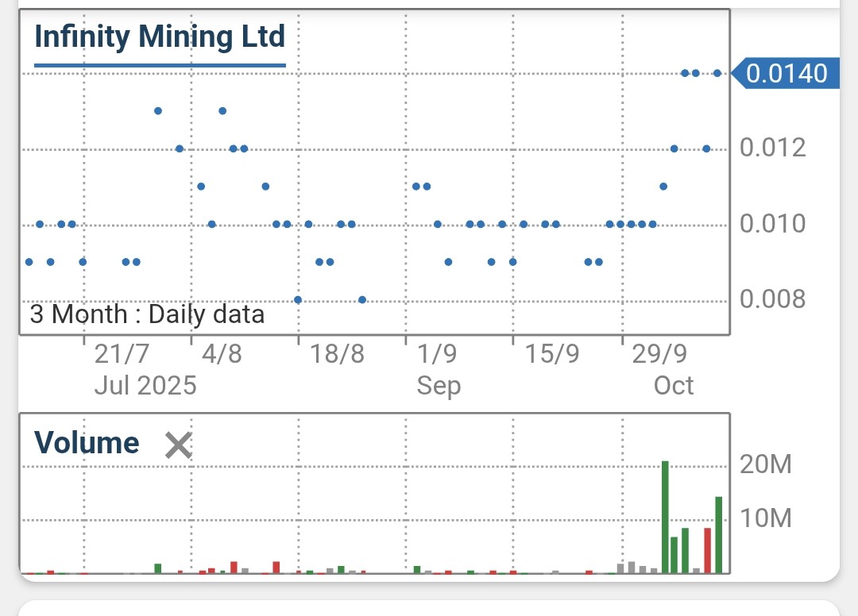Select the 4/8 date marker

pos(222,354)
